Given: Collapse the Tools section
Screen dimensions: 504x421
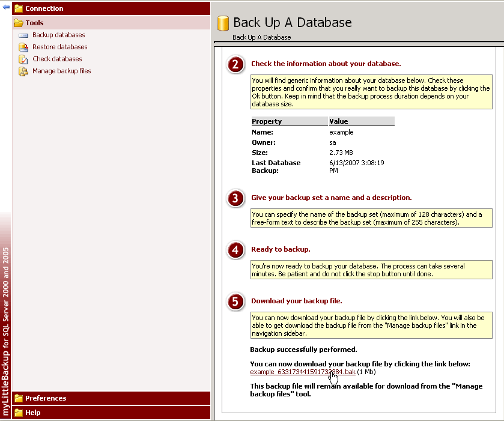Looking at the screenshot, I should (111, 23).
